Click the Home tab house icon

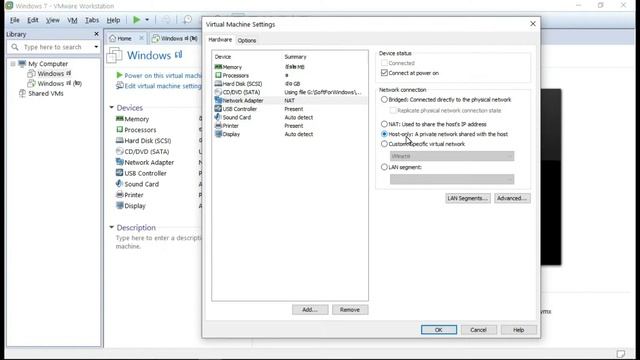point(113,38)
